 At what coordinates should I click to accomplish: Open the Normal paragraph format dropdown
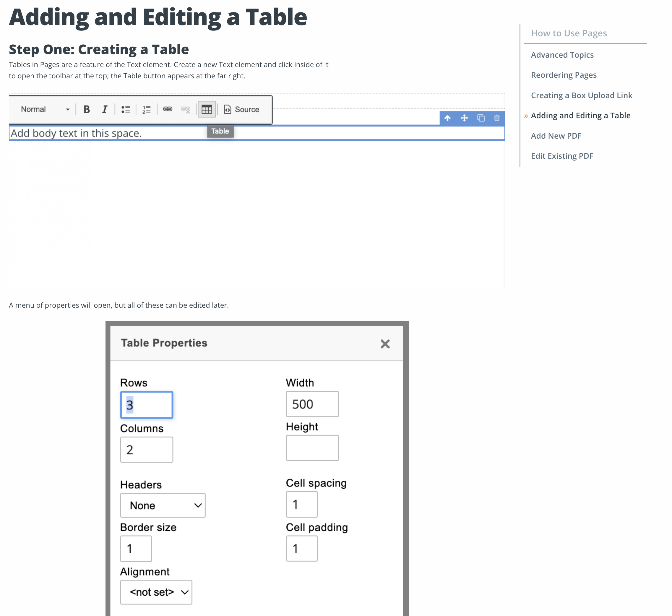tap(45, 109)
